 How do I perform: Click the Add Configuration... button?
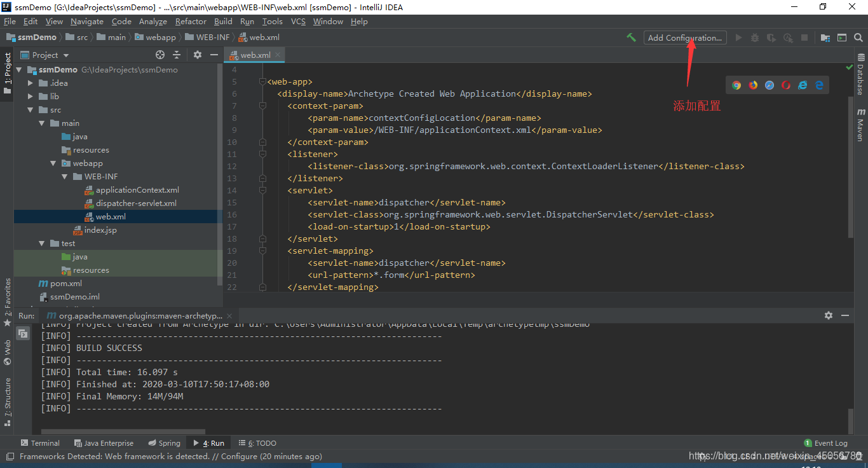[x=685, y=38]
